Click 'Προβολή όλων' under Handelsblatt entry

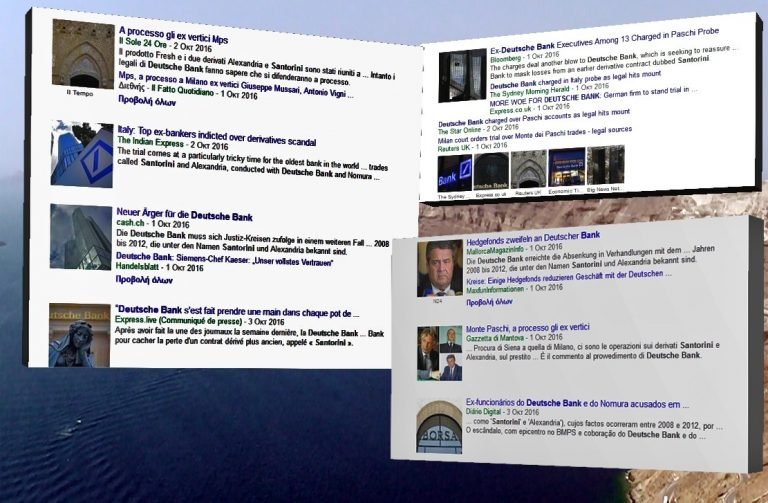(144, 280)
